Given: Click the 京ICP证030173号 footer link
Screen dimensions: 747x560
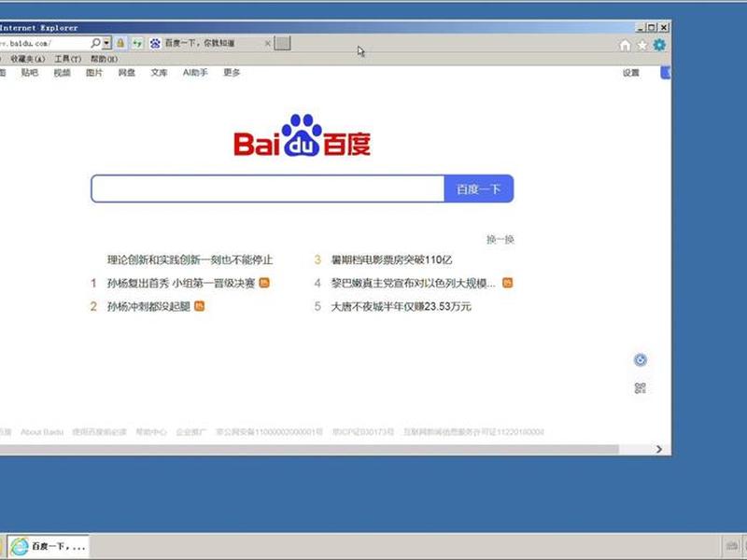Looking at the screenshot, I should [363, 432].
